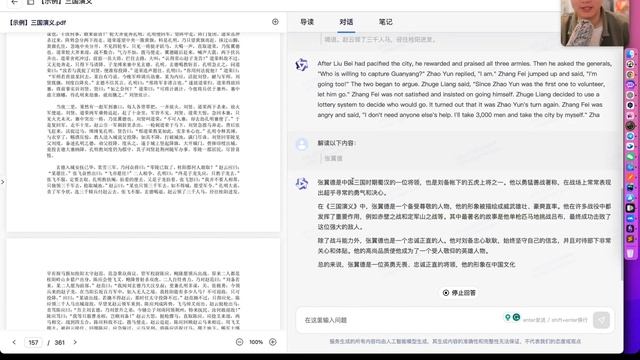Viewport: 640px width, 360px height.
Task: Switch to the 笔记 tab
Action: (385, 22)
